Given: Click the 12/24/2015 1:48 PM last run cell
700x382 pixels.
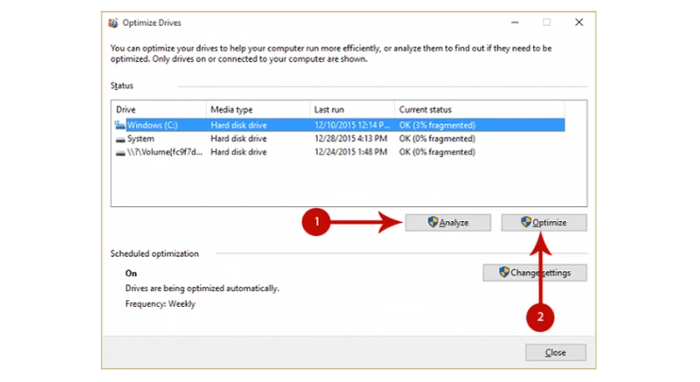Looking at the screenshot, I should point(350,152).
